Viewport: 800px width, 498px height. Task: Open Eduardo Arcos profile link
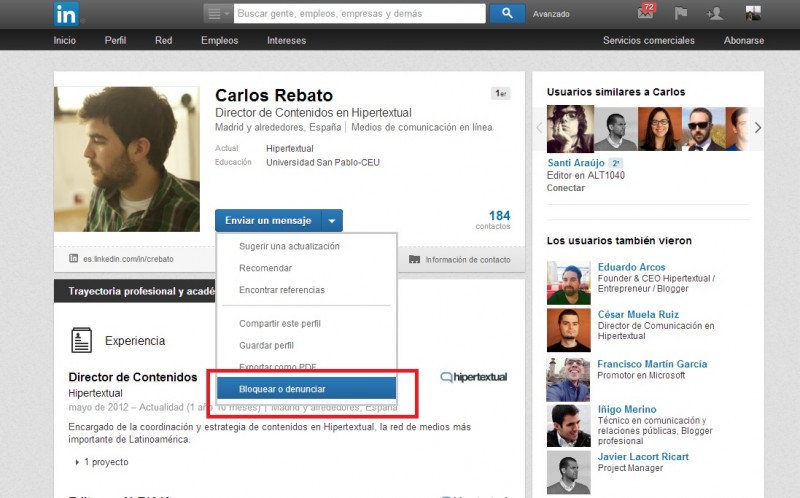coord(631,267)
